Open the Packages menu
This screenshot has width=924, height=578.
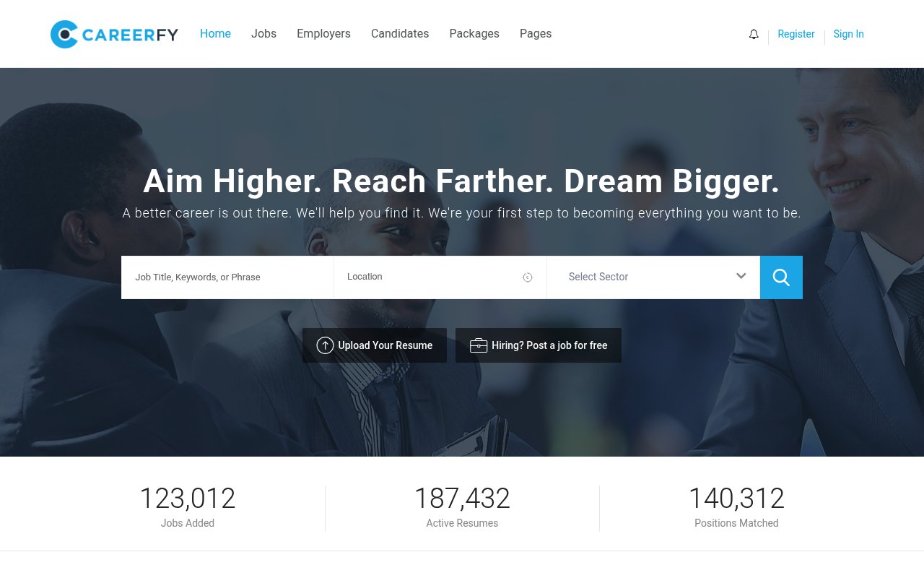click(474, 34)
